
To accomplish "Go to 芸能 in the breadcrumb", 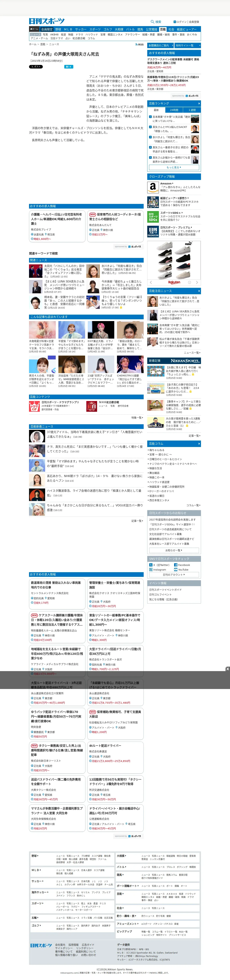I will 43,45.
